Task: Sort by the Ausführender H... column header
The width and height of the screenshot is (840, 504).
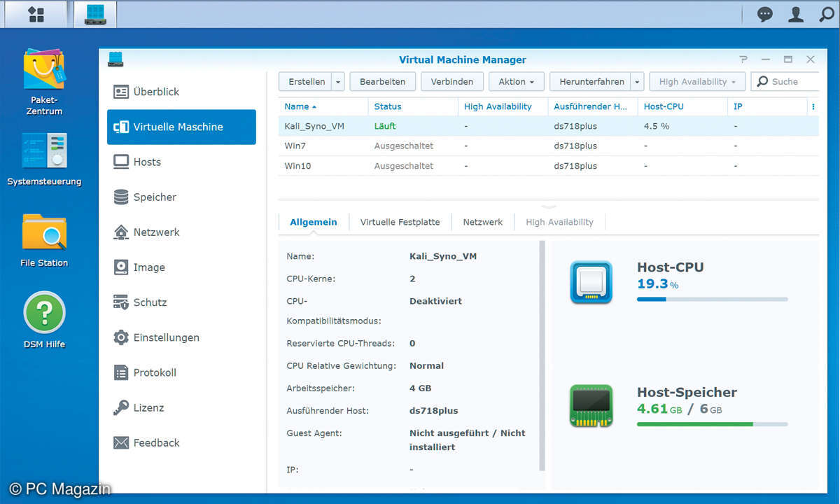Action: click(592, 106)
